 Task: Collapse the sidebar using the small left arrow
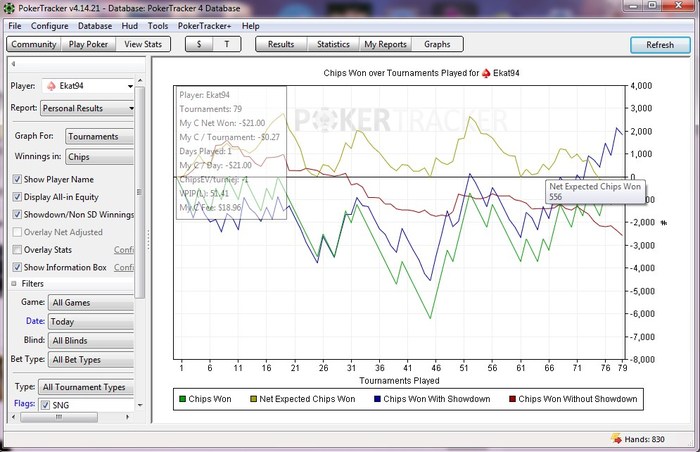(x=13, y=64)
